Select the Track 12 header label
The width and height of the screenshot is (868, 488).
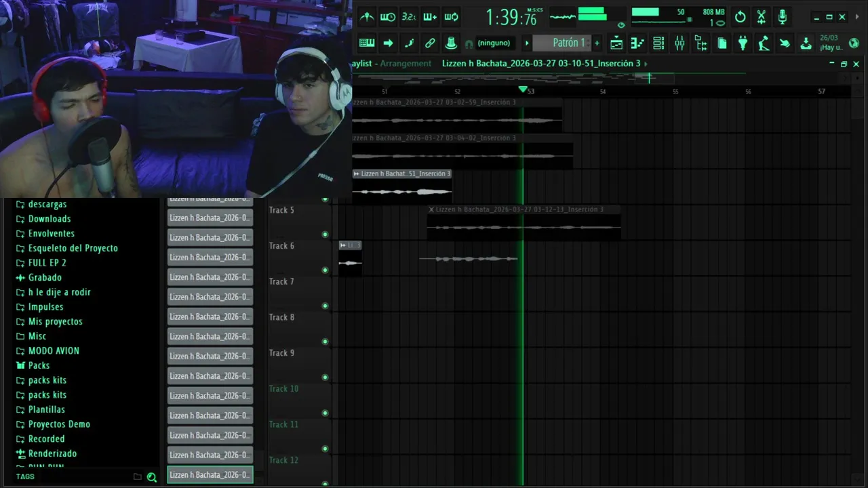(x=283, y=460)
